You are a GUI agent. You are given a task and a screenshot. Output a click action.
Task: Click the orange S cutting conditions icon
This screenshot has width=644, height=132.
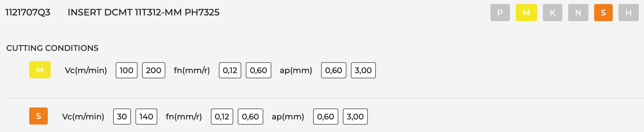(x=38, y=116)
